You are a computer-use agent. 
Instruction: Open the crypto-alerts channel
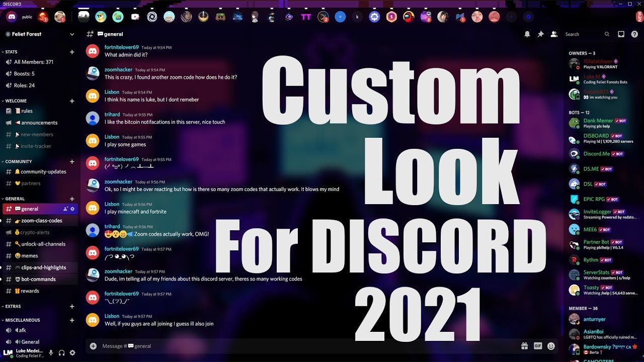coord(40,232)
